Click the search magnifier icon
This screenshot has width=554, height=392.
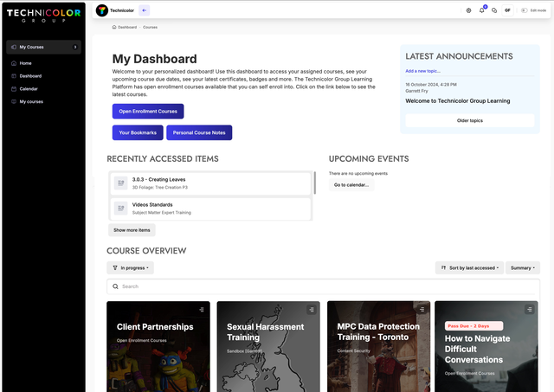[x=115, y=286]
